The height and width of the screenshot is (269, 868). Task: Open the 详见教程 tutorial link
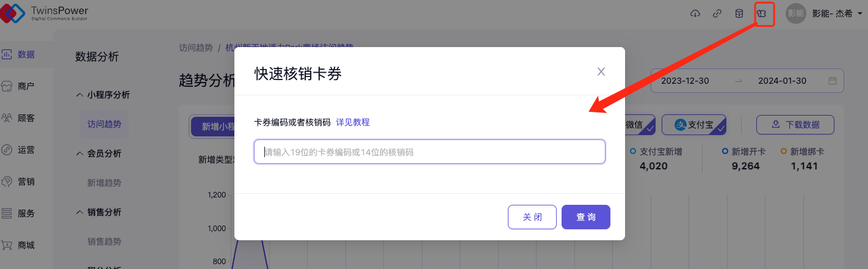pyautogui.click(x=353, y=122)
